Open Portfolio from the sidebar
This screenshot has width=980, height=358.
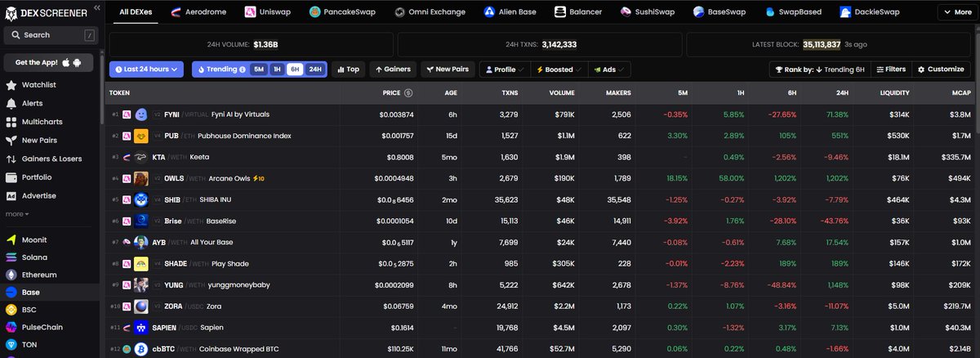(36, 177)
